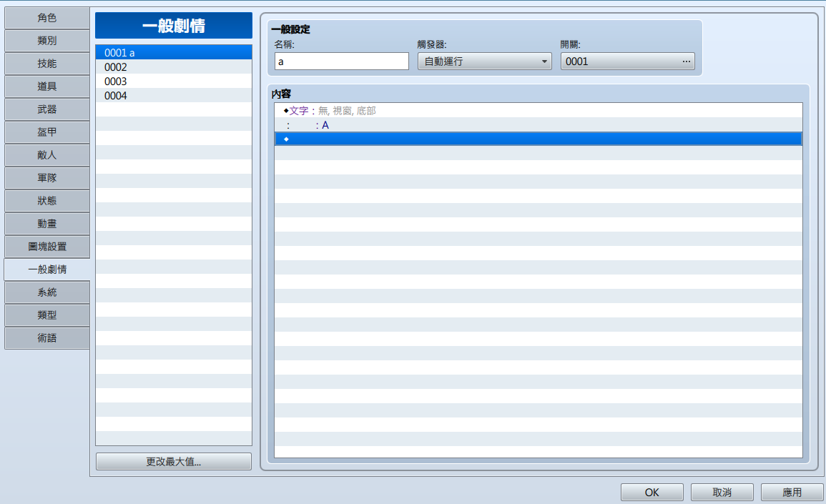Open the 系統 tab
The width and height of the screenshot is (826, 504).
point(47,292)
